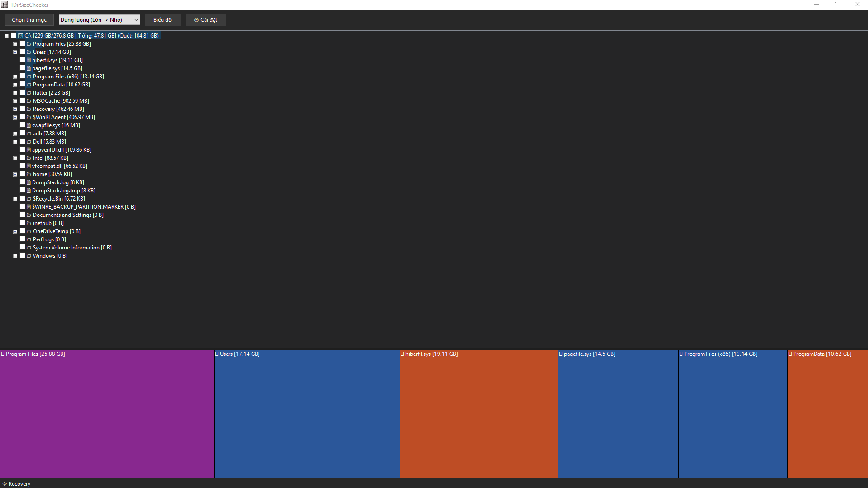The image size is (868, 488).
Task: Click the Intel folder icon
Action: coord(29,158)
